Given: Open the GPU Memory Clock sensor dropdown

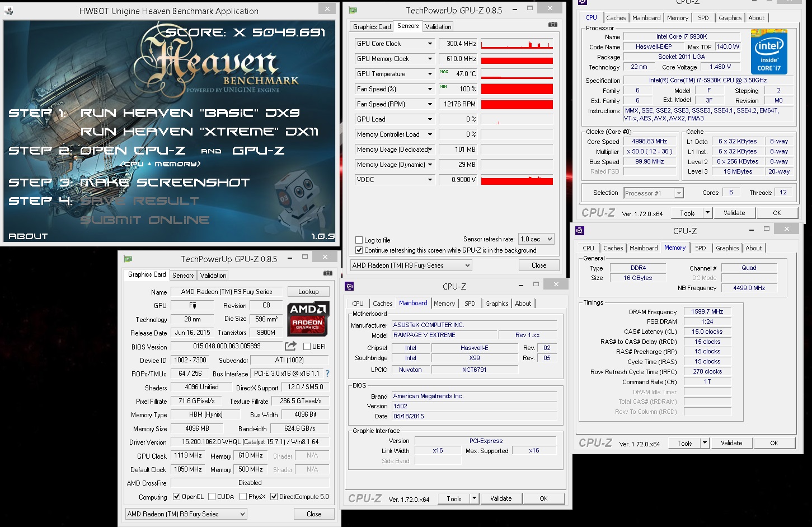Looking at the screenshot, I should (x=430, y=59).
